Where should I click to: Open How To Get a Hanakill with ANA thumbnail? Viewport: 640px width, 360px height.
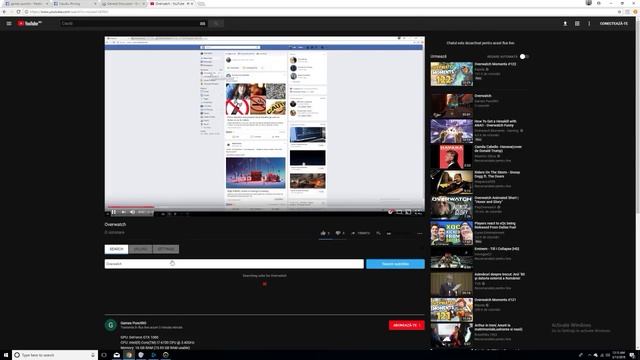pyautogui.click(x=451, y=131)
